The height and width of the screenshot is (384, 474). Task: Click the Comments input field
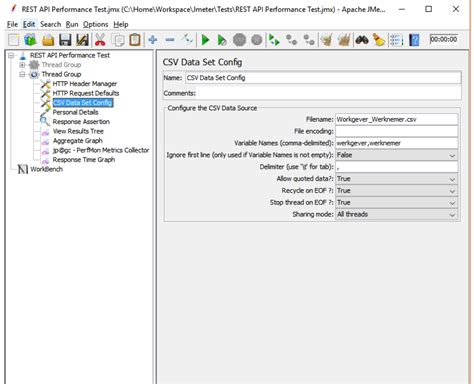click(x=328, y=93)
